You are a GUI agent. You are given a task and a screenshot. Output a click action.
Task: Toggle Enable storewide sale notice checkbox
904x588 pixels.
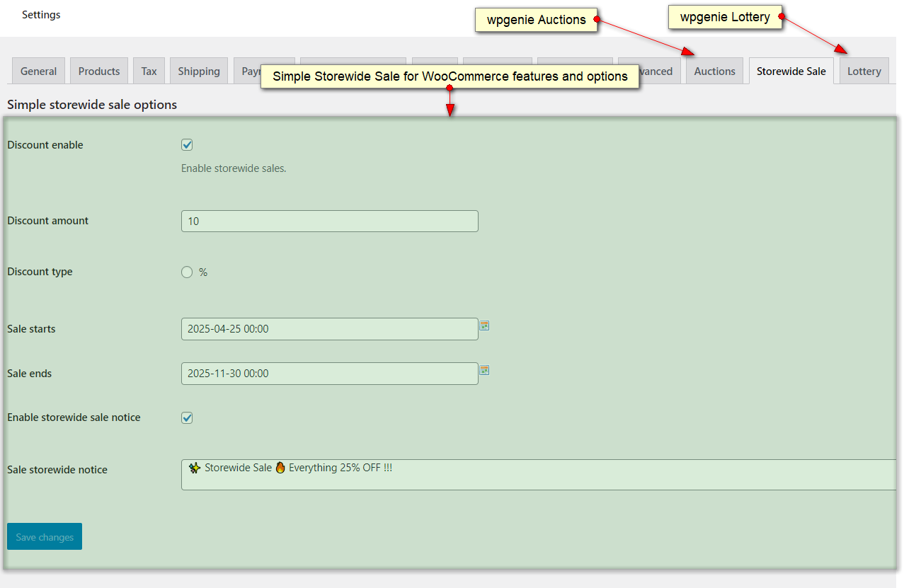(187, 417)
